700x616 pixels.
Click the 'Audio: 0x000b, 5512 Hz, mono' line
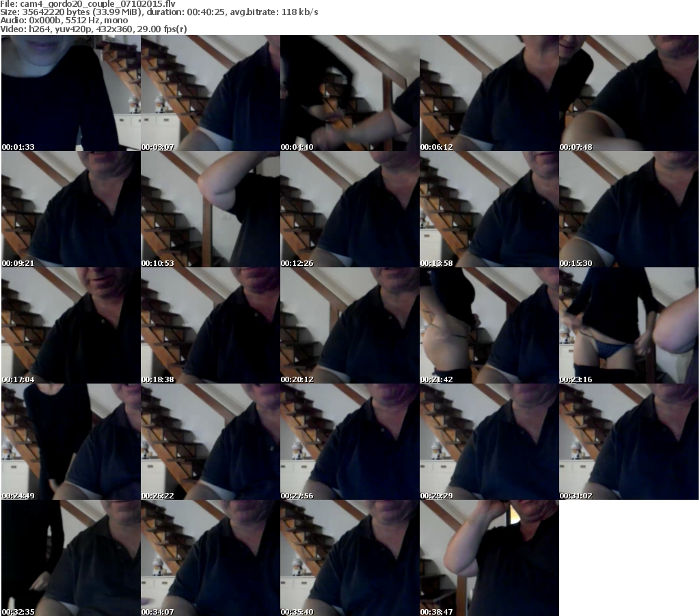click(x=64, y=21)
